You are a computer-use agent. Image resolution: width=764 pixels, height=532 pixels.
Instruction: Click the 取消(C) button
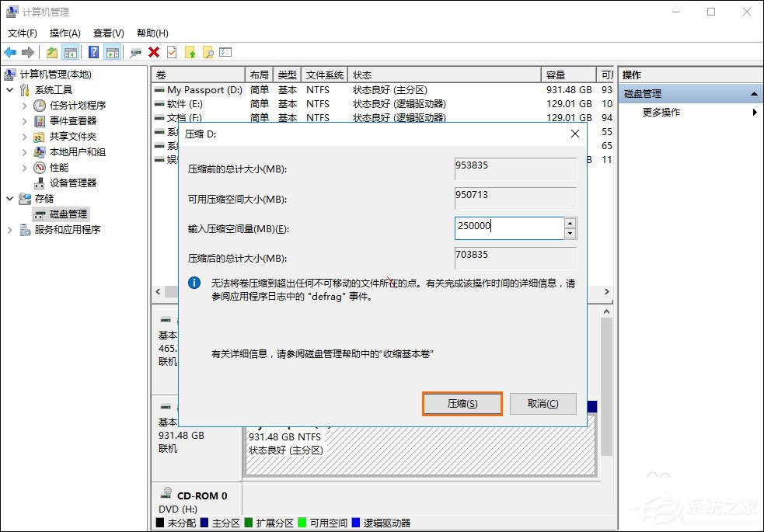pyautogui.click(x=544, y=403)
